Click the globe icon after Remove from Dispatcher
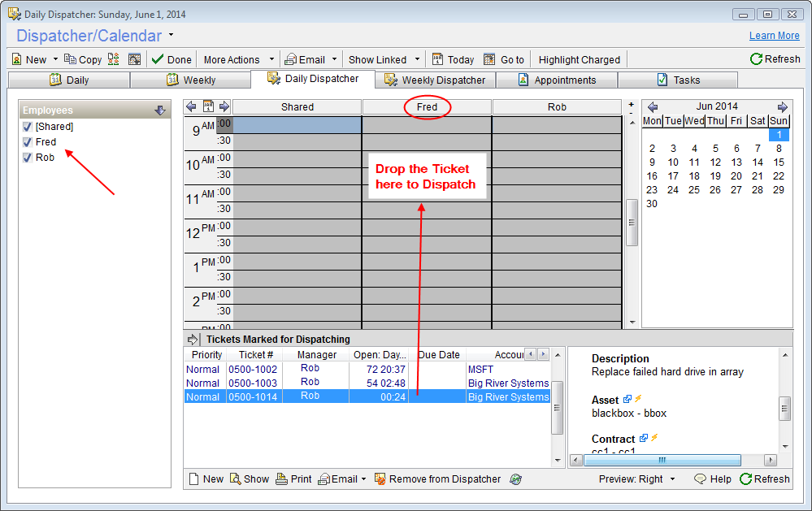The width and height of the screenshot is (812, 511). 515,479
